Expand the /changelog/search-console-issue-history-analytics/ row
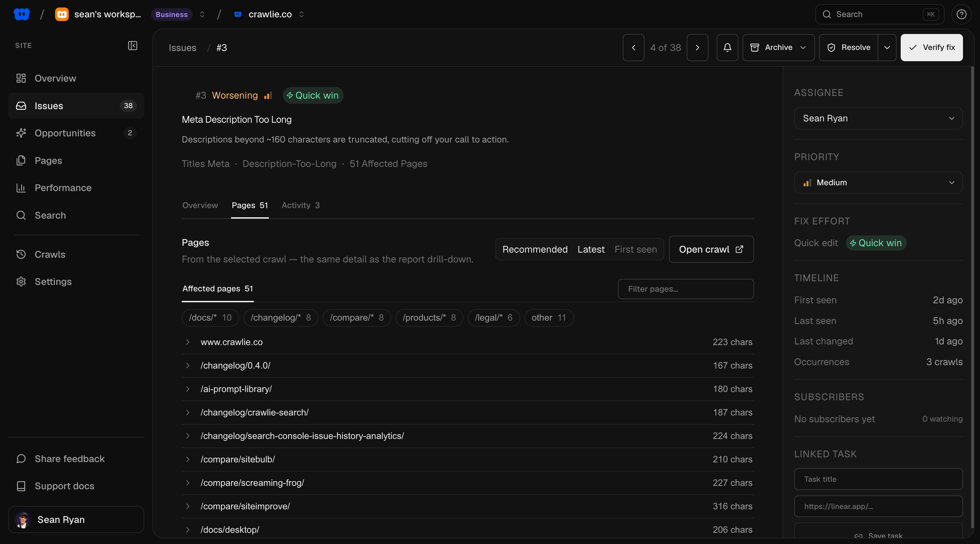980x544 pixels. click(x=187, y=436)
